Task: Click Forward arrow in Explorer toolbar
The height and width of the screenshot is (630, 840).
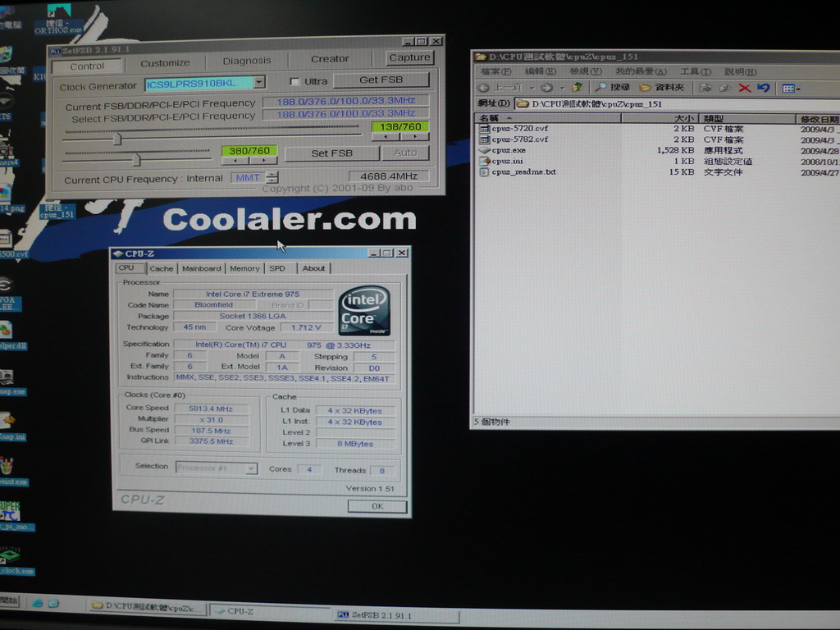Action: coord(546,87)
